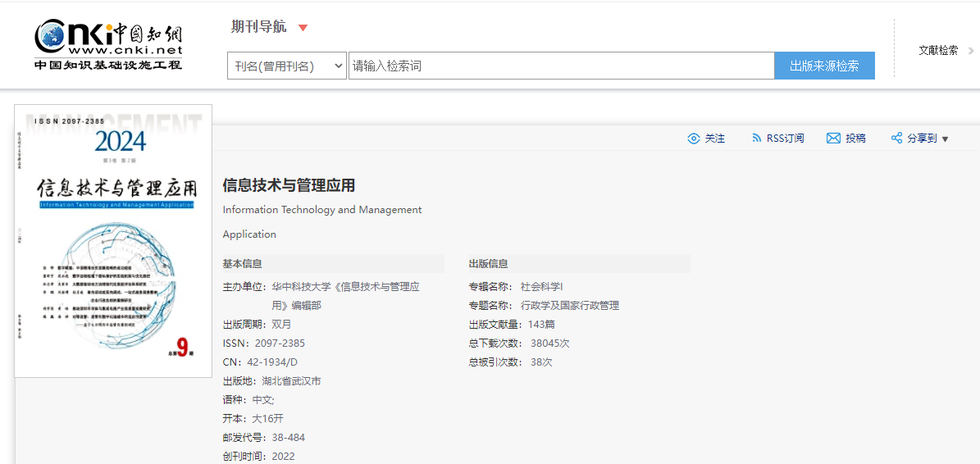This screenshot has width=980, height=464.
Task: Focus the 请输入检索词 search box
Action: coord(561,66)
